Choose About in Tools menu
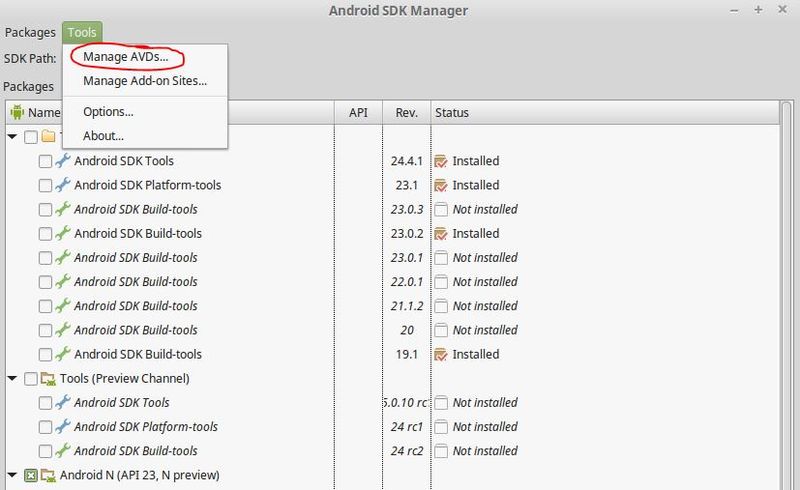 tap(103, 136)
